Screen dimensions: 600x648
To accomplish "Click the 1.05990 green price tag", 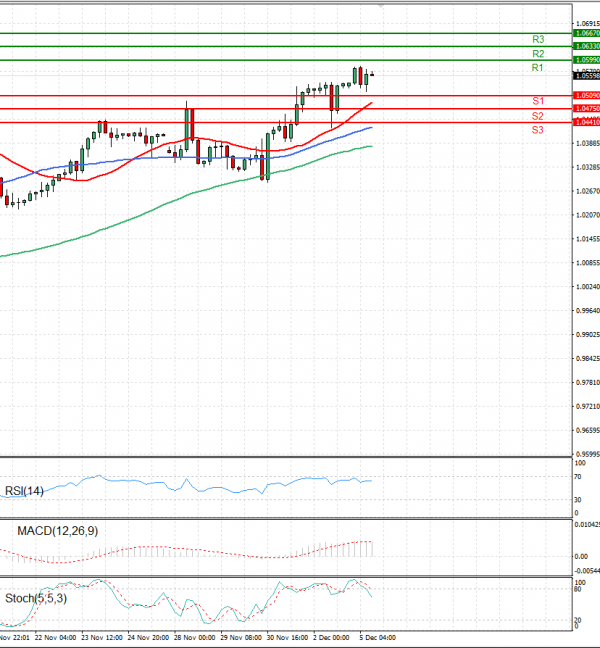I will click(x=586, y=60).
